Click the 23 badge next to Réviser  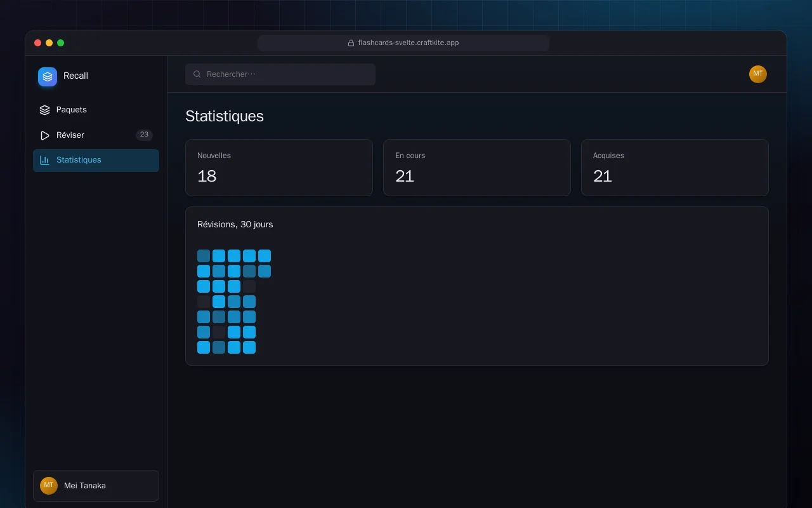(144, 135)
